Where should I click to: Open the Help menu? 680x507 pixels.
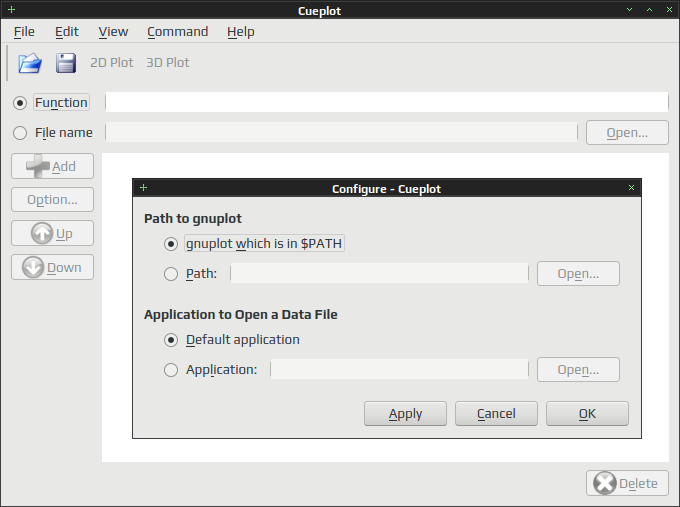241,32
